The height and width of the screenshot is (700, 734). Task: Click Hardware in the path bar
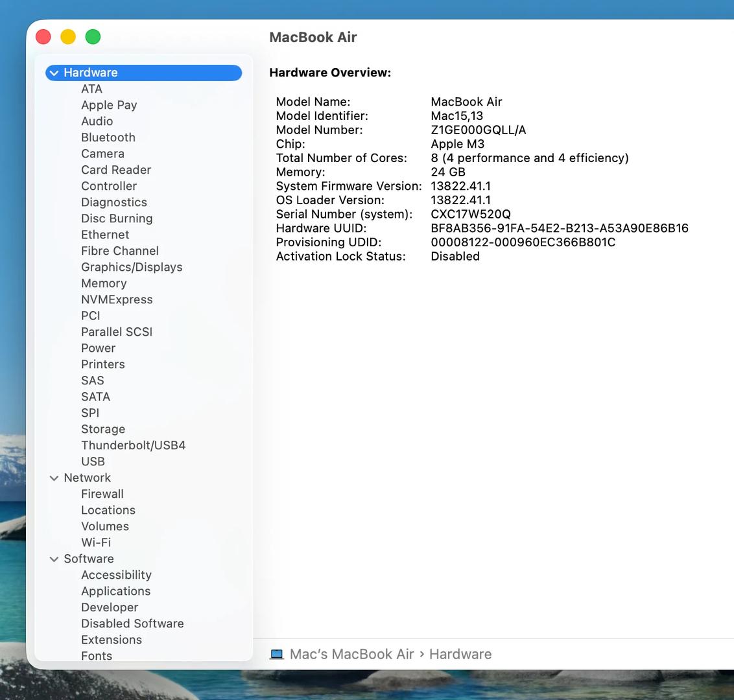(x=460, y=655)
